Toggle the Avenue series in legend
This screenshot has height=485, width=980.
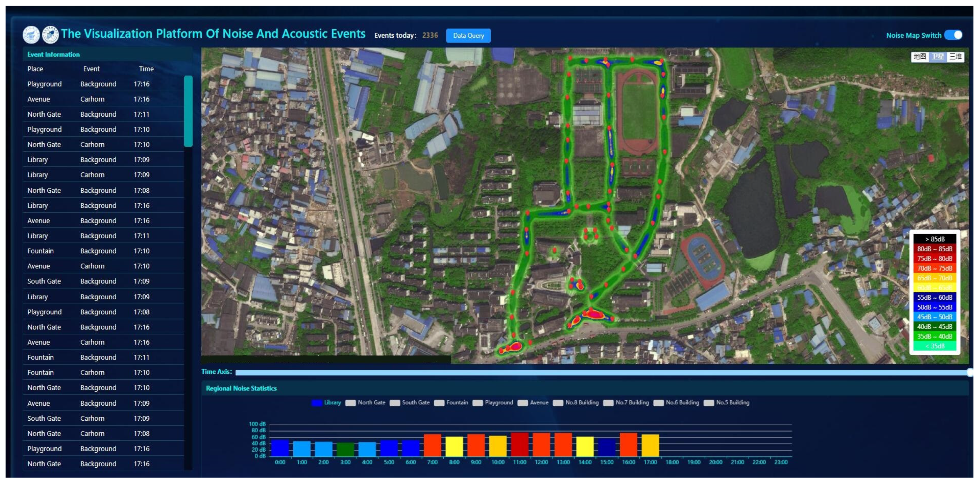click(x=523, y=403)
